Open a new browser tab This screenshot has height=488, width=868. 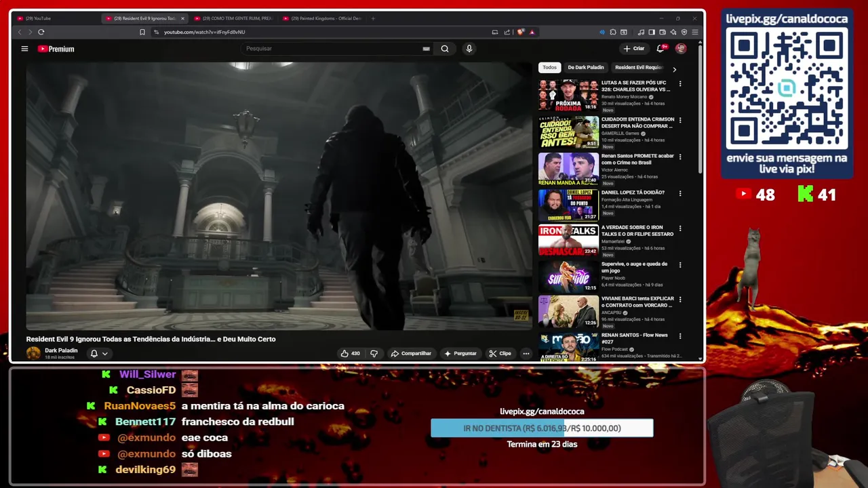click(x=373, y=18)
